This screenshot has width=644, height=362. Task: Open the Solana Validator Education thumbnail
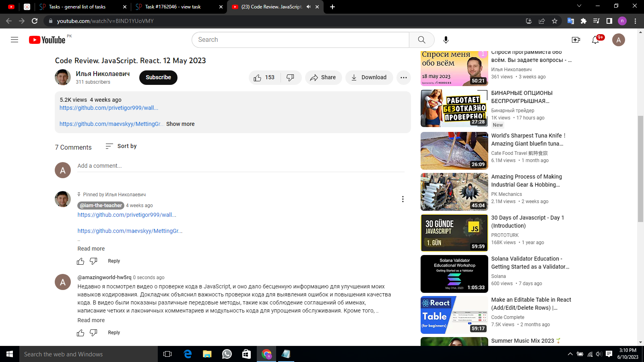coord(454,274)
